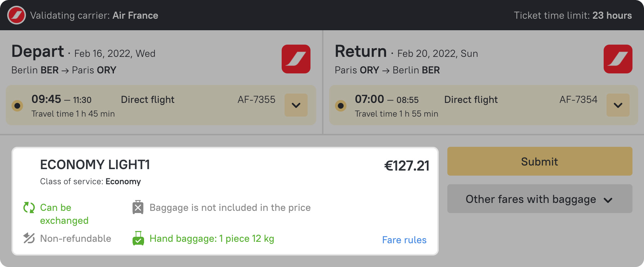Click the Depart heading

[x=38, y=51]
